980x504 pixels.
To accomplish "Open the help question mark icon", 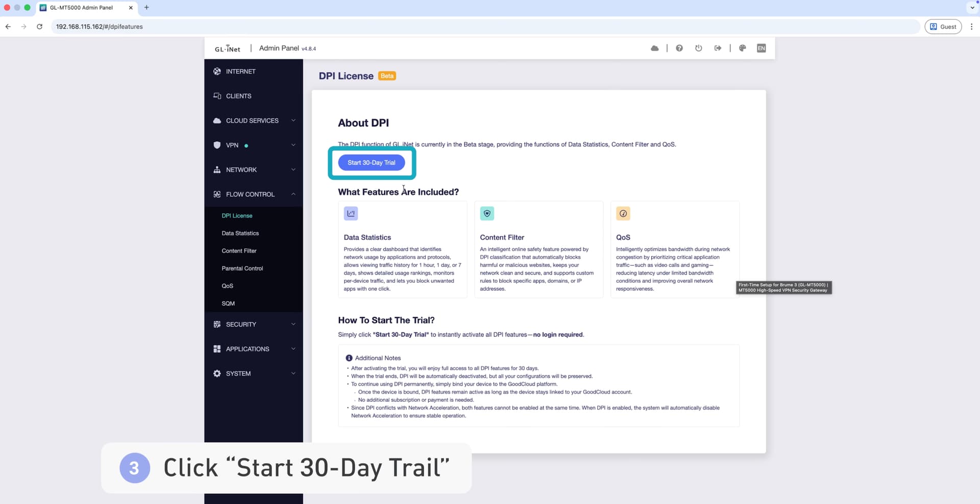I will pos(679,48).
